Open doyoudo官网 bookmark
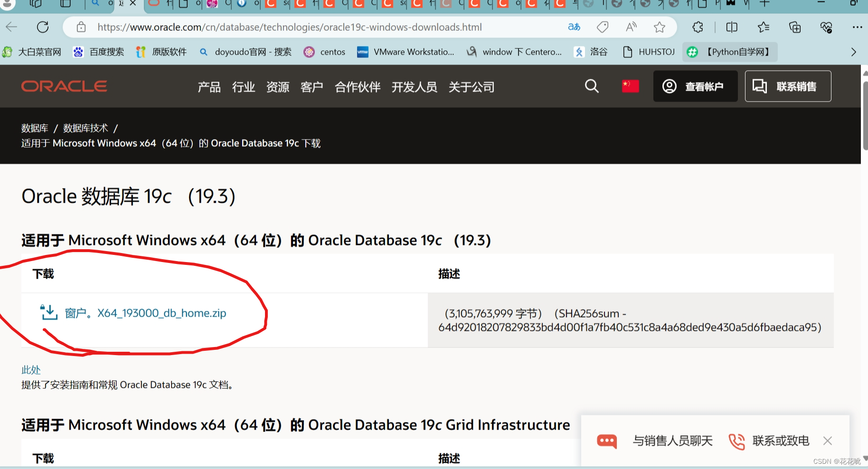 coord(245,52)
